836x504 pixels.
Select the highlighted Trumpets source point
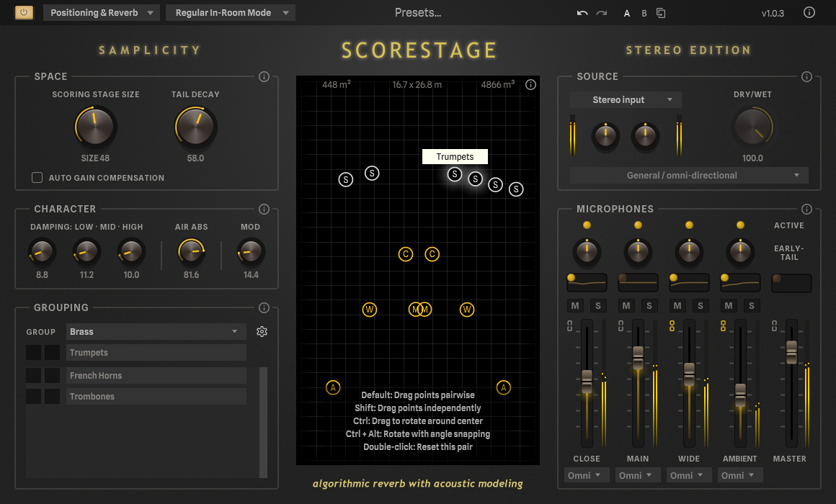tap(454, 174)
